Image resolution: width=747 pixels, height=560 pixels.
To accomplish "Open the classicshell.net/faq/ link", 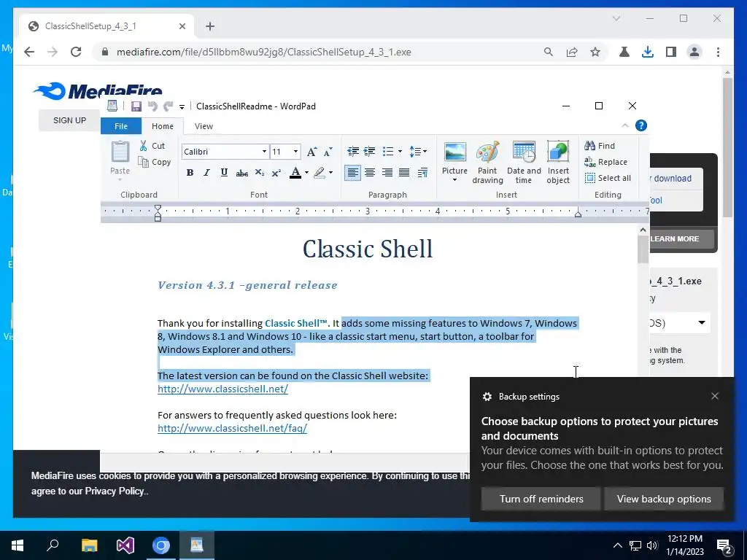I will coord(233,428).
